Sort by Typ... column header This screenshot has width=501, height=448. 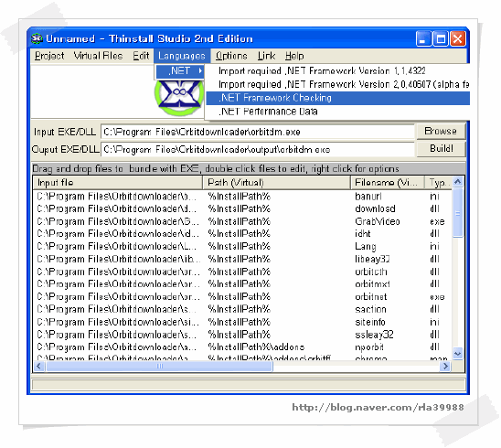click(439, 183)
